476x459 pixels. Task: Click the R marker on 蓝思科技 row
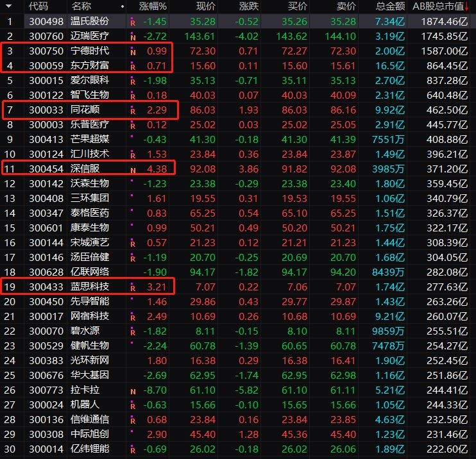tap(133, 288)
